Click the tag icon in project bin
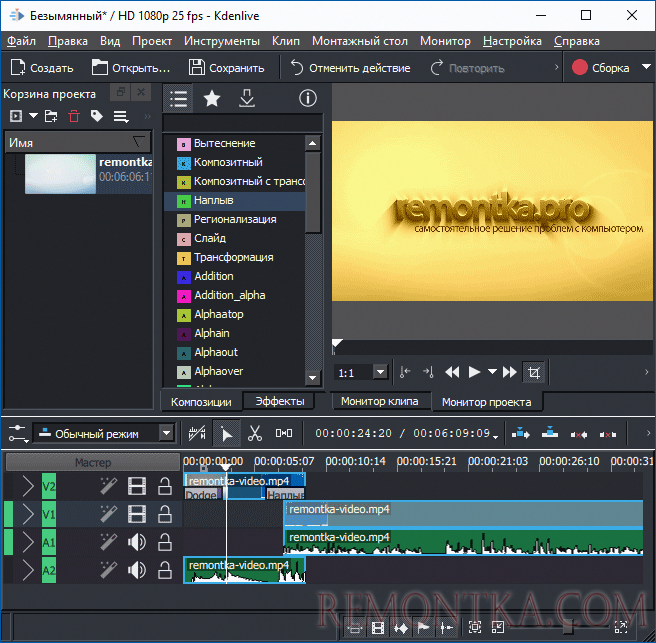Screen dimensions: 656x643 pos(97,117)
